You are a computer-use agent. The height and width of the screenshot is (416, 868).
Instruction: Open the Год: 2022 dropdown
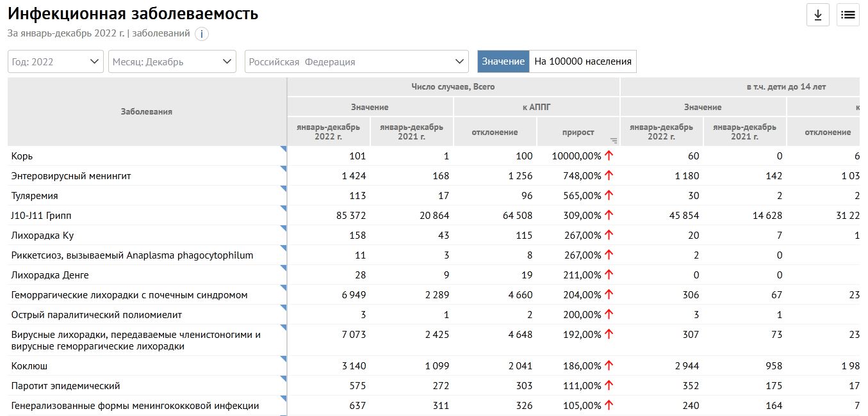pyautogui.click(x=56, y=61)
